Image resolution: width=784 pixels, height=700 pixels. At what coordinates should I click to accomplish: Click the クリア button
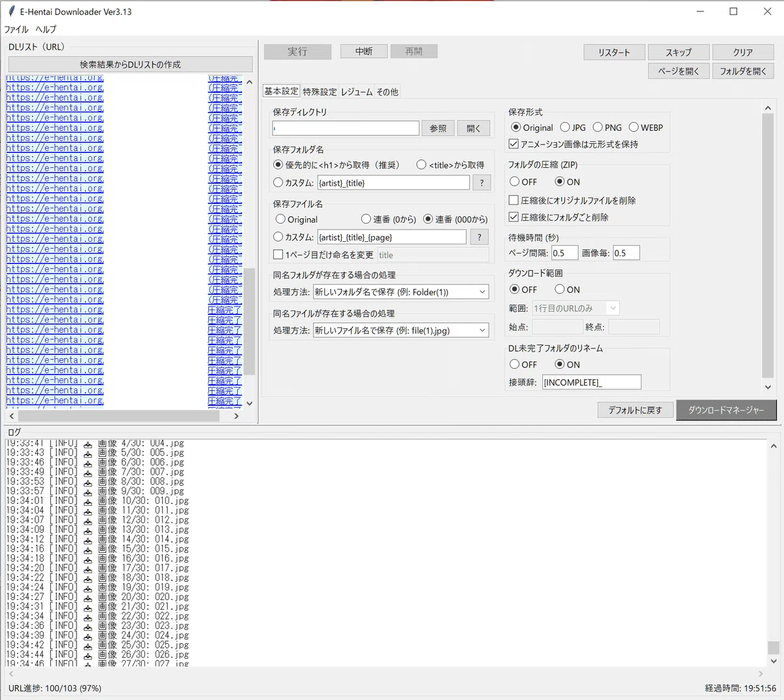[743, 52]
